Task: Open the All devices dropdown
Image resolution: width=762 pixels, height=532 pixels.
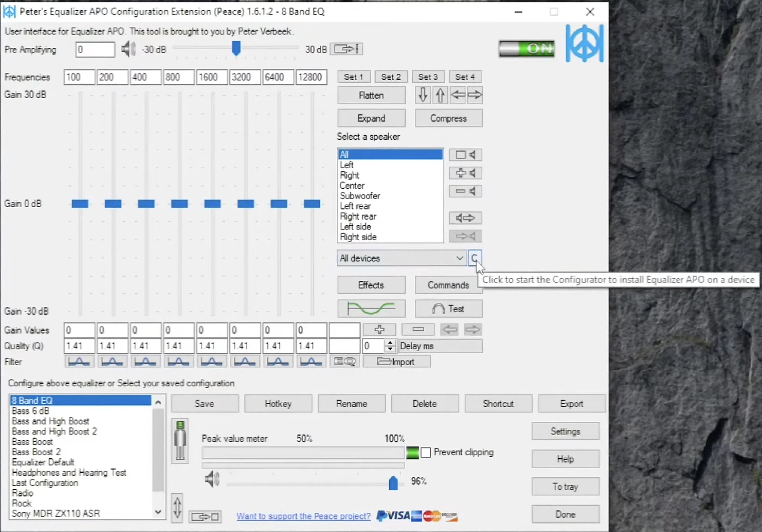Action: coord(402,258)
